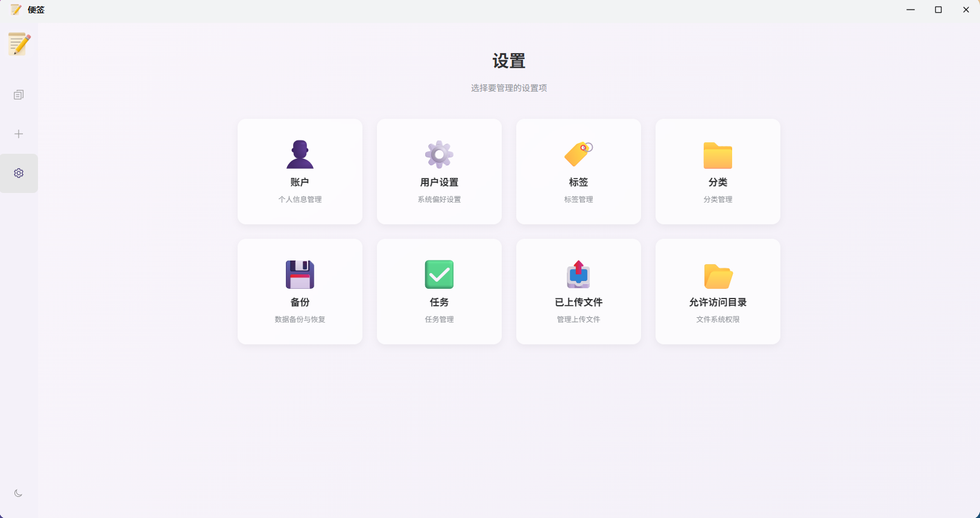Image resolution: width=980 pixels, height=518 pixels.
Task: Open the 用户设置 gear icon
Action: click(439, 154)
